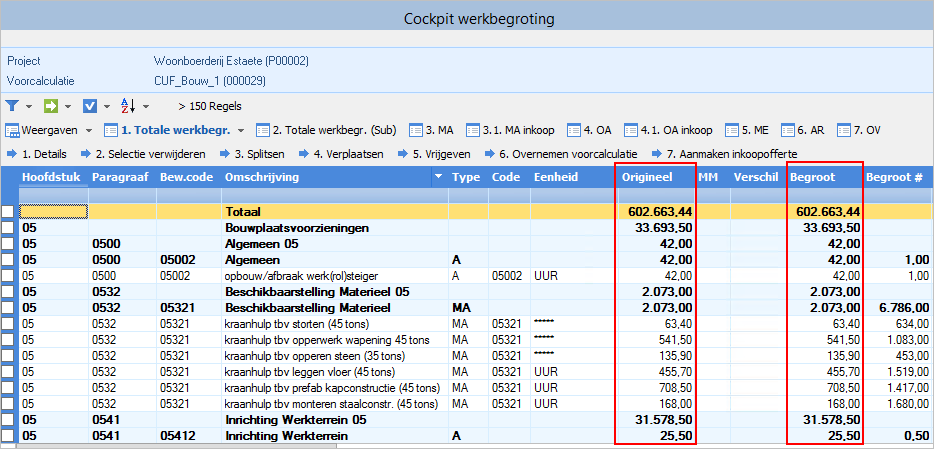
Task: Tick checkbox for kraanhulp tbv storten row
Action: pos(8,324)
